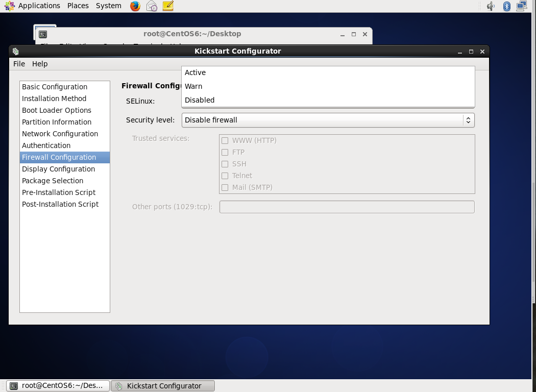Open the Applications menu
Viewport: 536px width, 392px height.
coord(39,6)
